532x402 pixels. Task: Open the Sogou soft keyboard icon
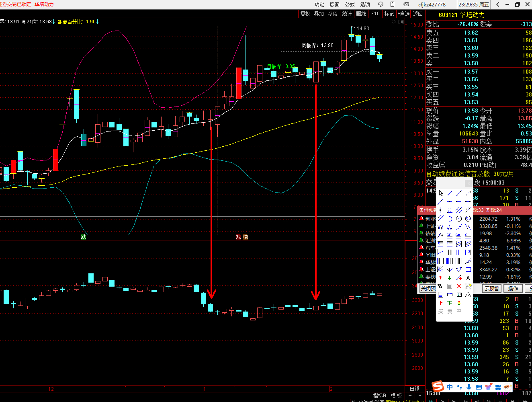point(478,387)
